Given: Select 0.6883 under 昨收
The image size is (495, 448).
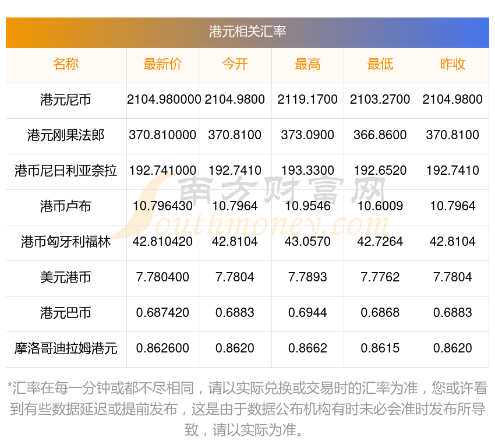Looking at the screenshot, I should 452,313.
